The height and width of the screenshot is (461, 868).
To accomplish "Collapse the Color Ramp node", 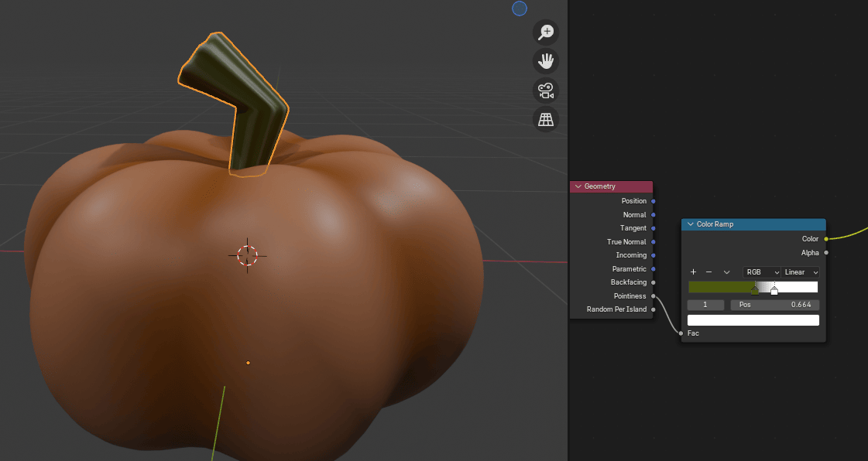I will click(x=691, y=224).
